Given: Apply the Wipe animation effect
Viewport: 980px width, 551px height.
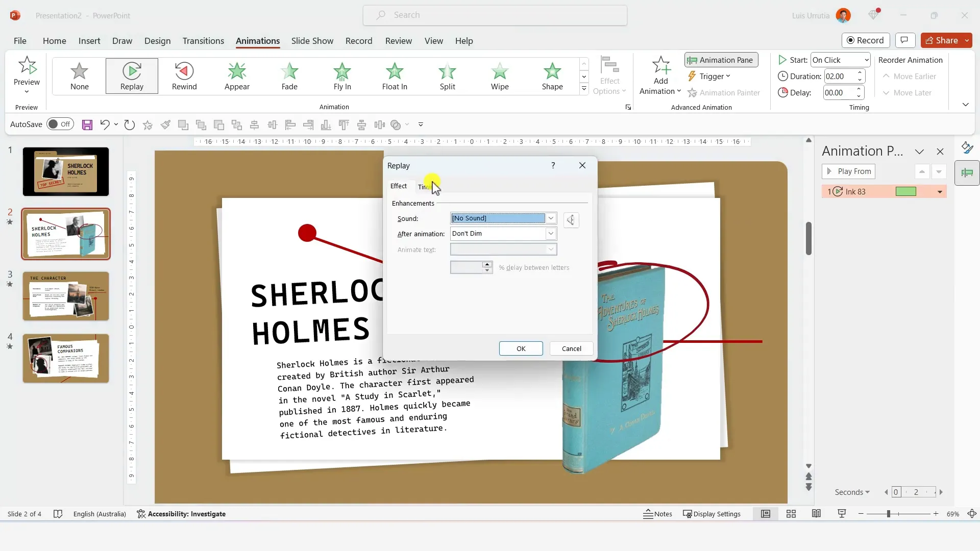Looking at the screenshot, I should pos(500,76).
